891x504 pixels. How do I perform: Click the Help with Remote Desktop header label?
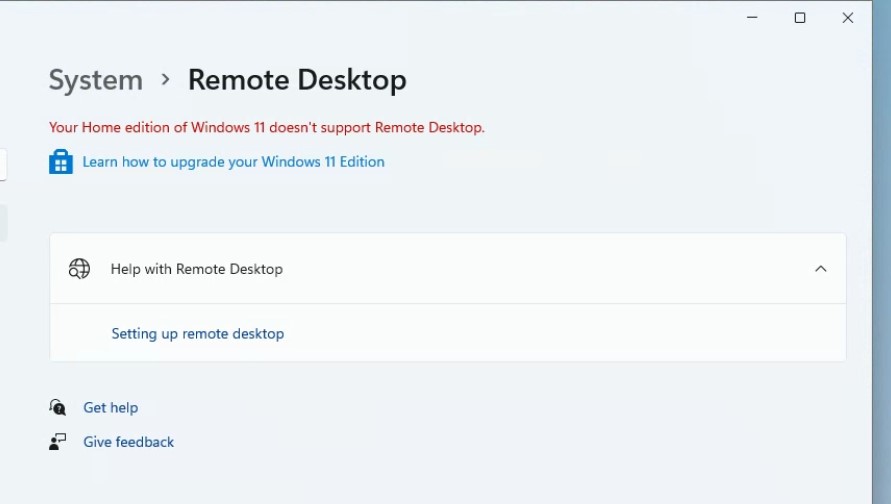click(x=197, y=269)
